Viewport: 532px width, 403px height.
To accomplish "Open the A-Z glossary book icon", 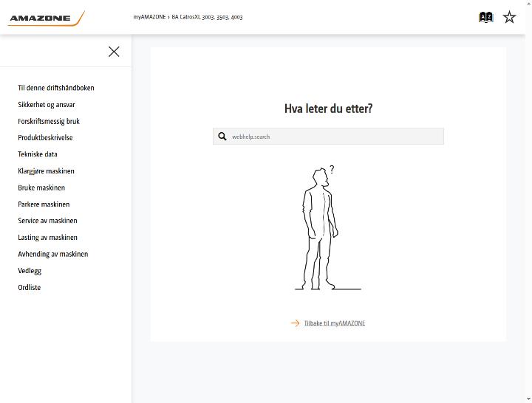I will click(x=485, y=17).
